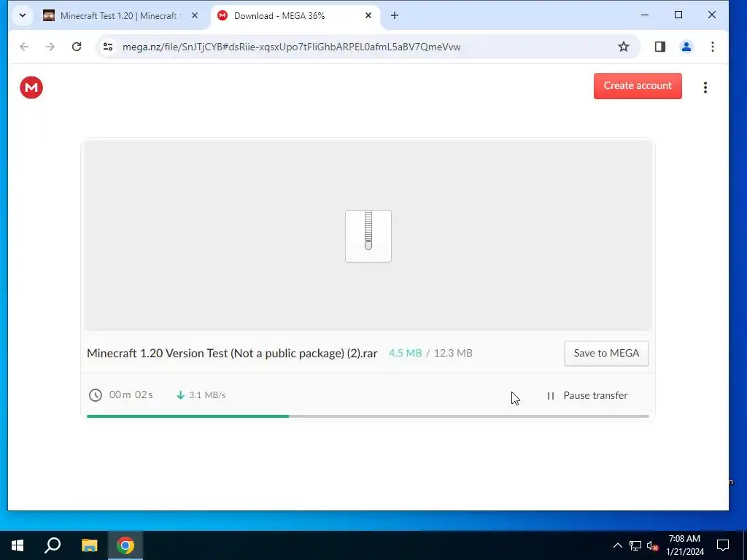Click the clock icon beside remaining time
Viewport: 747px width, 560px height.
click(x=96, y=395)
